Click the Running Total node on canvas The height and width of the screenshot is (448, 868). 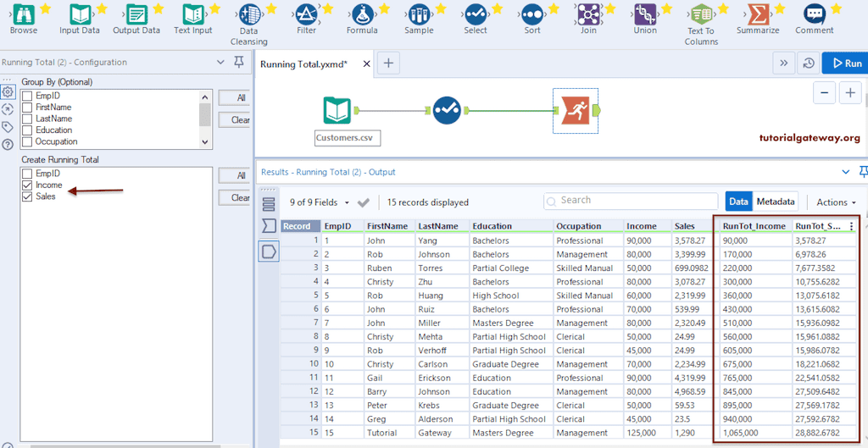pos(576,111)
